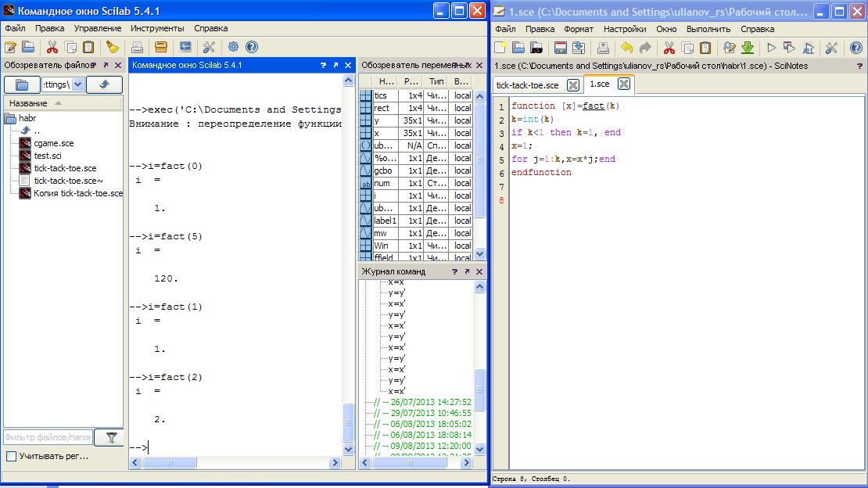Close the Журнал команд panel

coord(479,271)
